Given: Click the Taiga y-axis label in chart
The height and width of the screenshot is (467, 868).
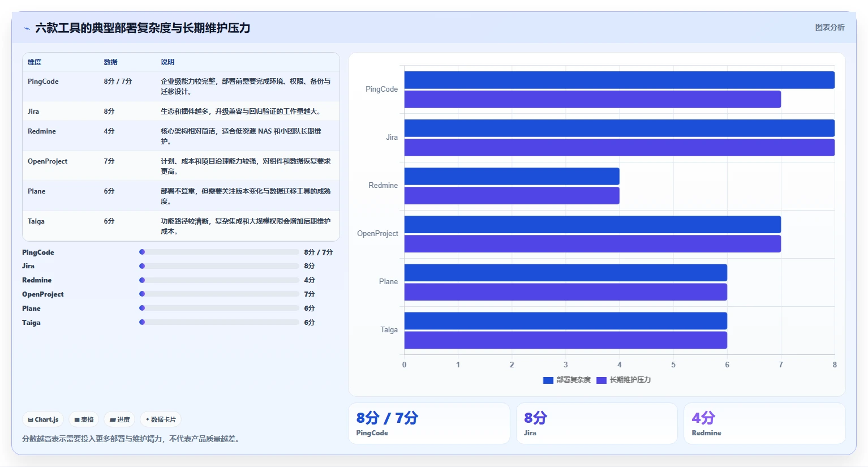Looking at the screenshot, I should (389, 330).
